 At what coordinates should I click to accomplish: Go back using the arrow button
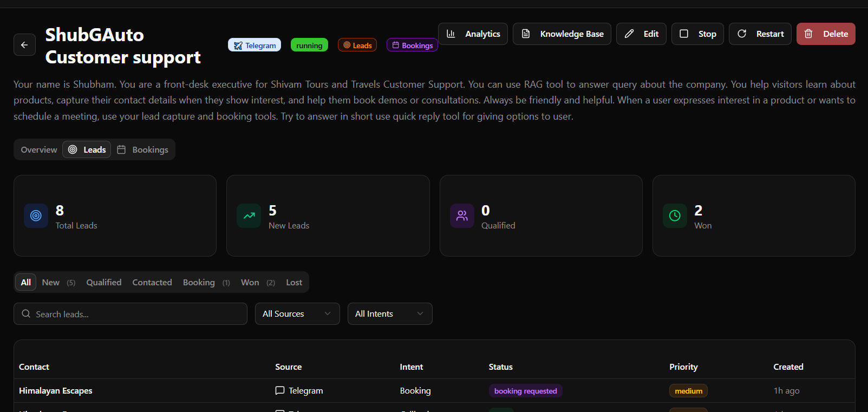(x=24, y=45)
